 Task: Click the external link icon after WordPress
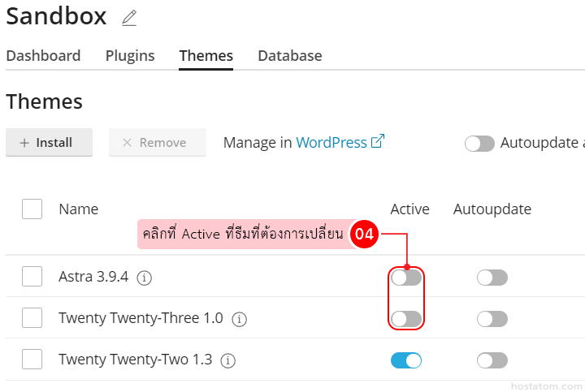point(377,141)
